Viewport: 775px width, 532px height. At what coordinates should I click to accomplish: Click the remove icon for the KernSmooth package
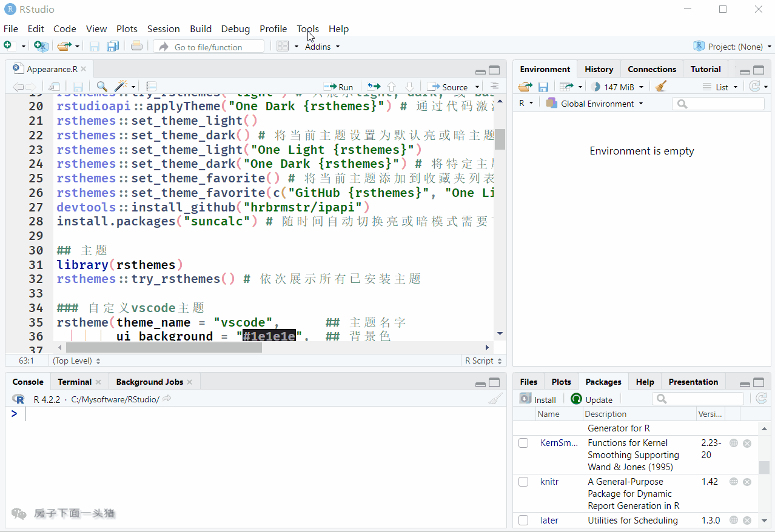[747, 443]
